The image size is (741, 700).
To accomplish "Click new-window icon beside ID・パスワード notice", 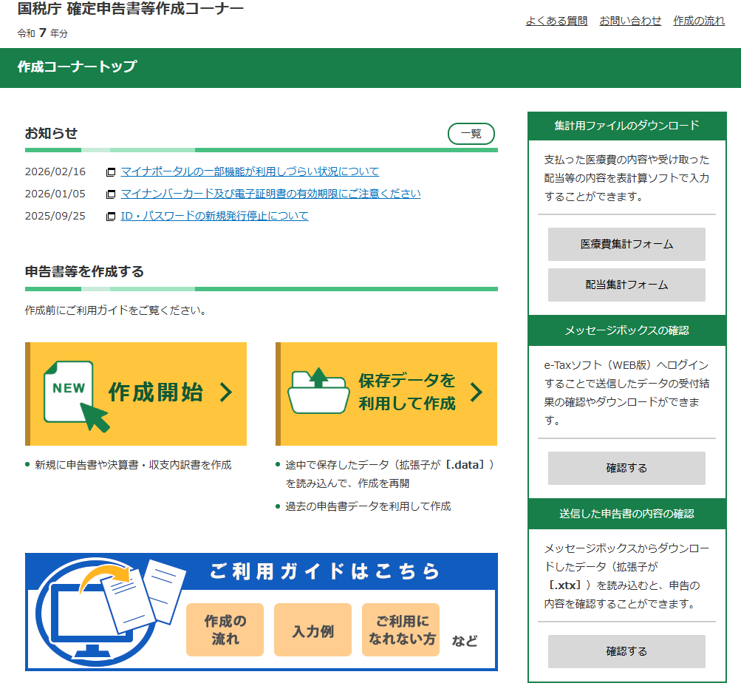I will point(111,217).
